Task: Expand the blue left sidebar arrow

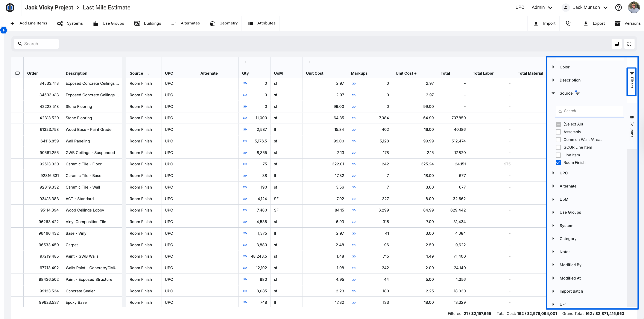Action: click(3, 30)
